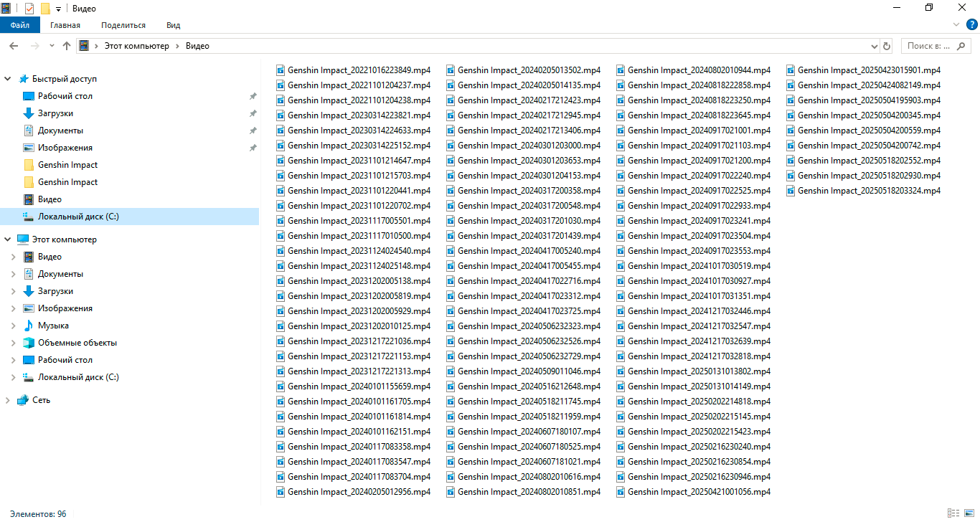This screenshot has width=980, height=522.
Task: Expand Видео under Этот компьютер
Action: (14, 257)
